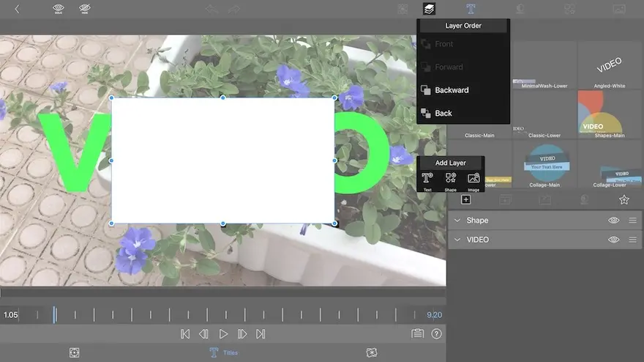644x362 pixels.
Task: Expand the Shape layer chevron
Action: 457,221
